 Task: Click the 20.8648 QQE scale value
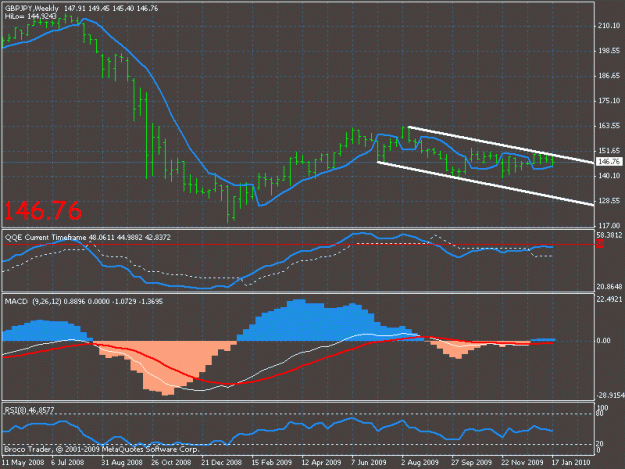pyautogui.click(x=609, y=287)
